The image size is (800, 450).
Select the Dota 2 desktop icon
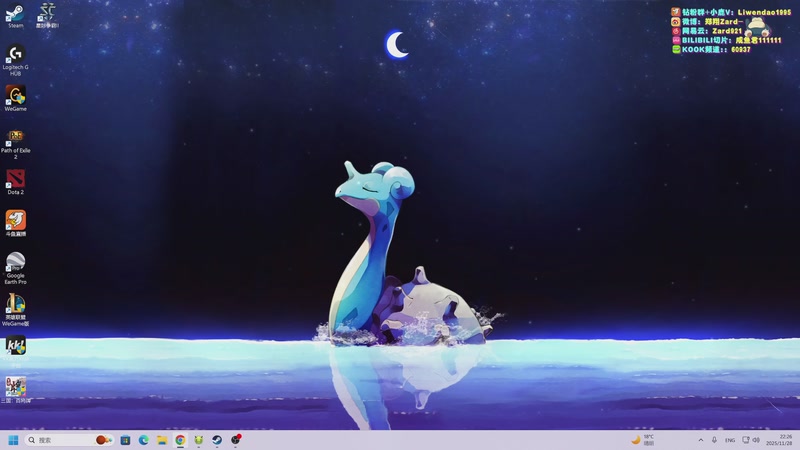15,182
